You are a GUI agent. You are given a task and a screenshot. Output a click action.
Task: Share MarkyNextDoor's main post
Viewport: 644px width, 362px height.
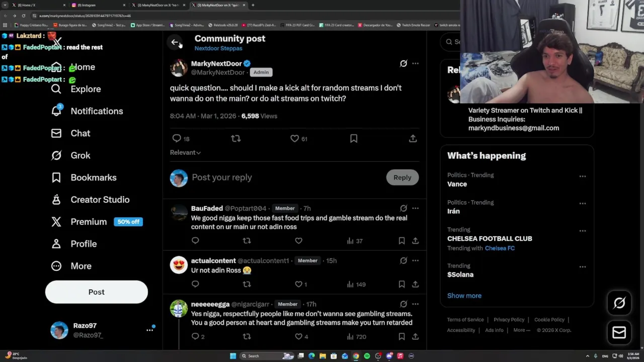(413, 138)
